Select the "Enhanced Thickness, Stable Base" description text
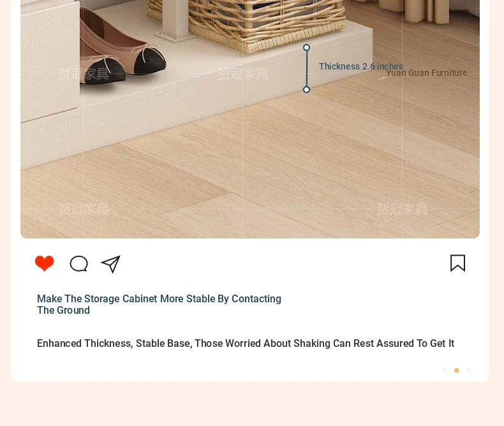 pos(246,344)
